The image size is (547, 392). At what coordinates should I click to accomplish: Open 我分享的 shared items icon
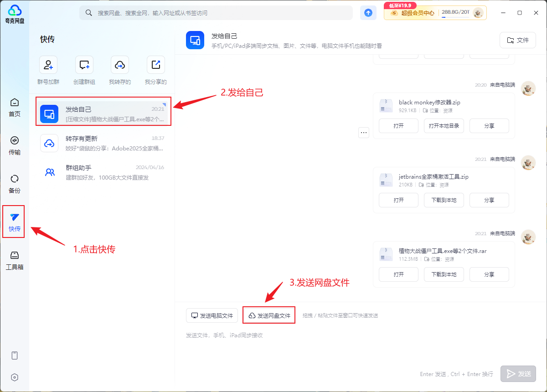pos(156,65)
